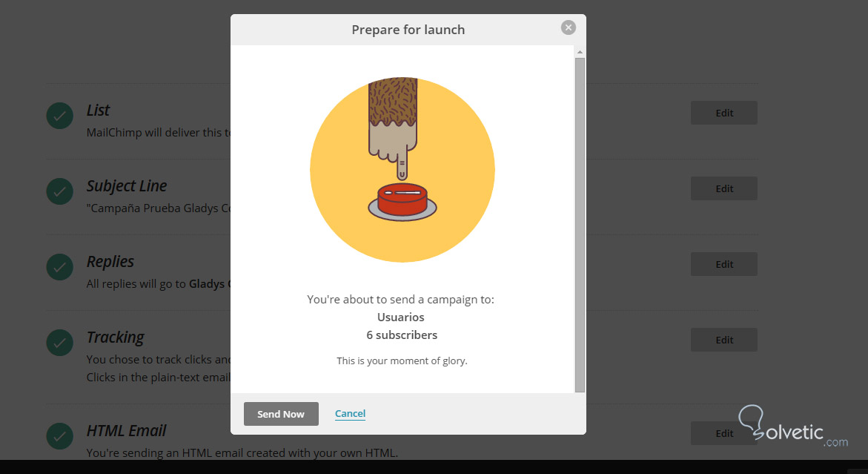This screenshot has width=868, height=474.
Task: Click the checkmark icon next to Subject Line
Action: pos(59,191)
